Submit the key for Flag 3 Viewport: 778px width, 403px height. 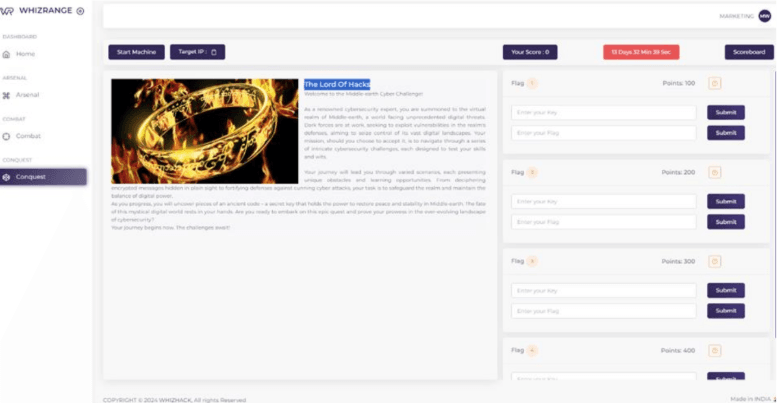coord(726,290)
